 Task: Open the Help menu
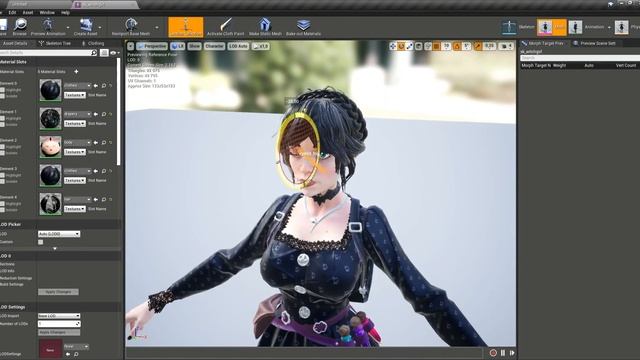(x=65, y=13)
